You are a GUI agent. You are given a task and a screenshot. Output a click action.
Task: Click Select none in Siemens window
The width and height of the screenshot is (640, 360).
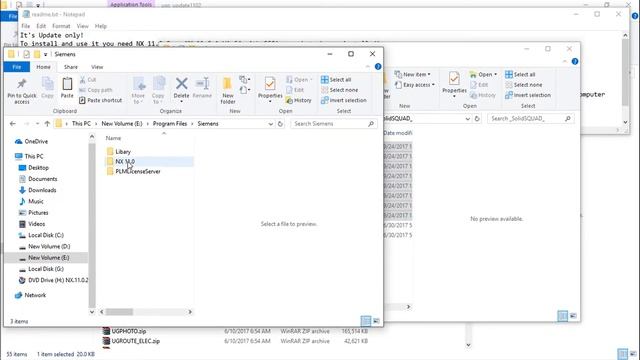[x=340, y=90]
